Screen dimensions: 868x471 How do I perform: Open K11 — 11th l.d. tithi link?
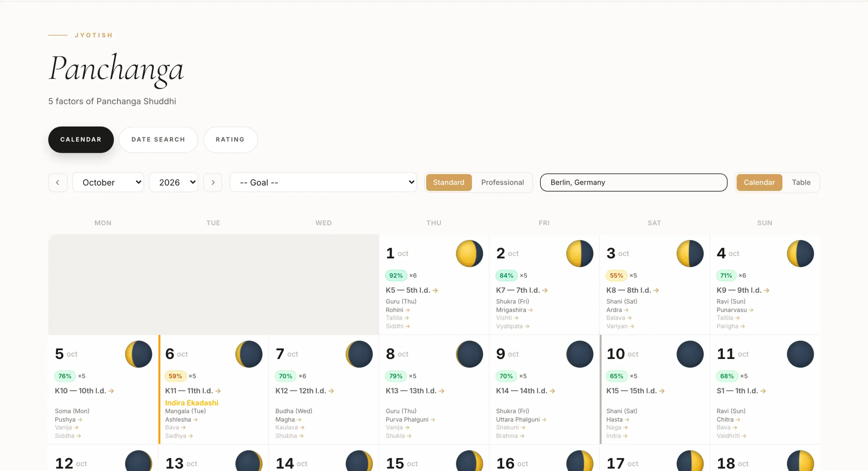point(193,391)
